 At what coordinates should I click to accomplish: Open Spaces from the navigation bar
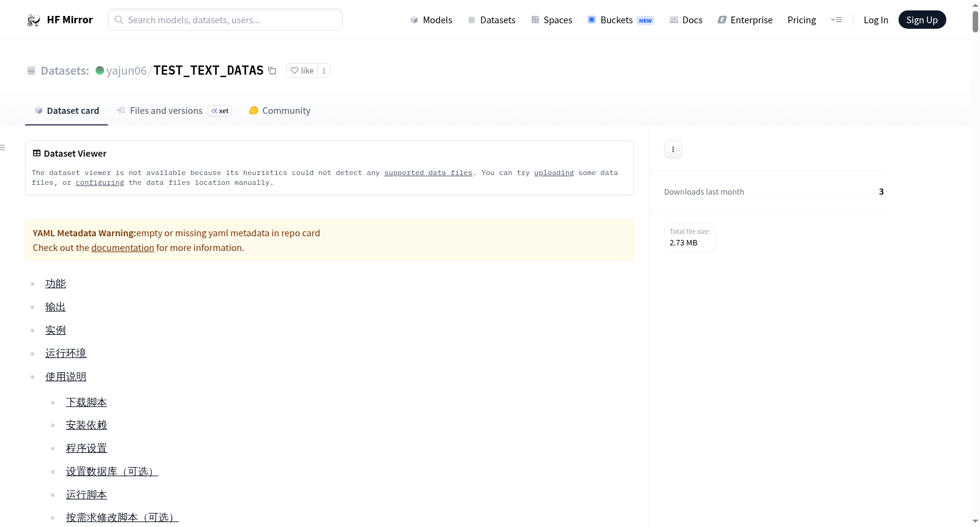[551, 20]
